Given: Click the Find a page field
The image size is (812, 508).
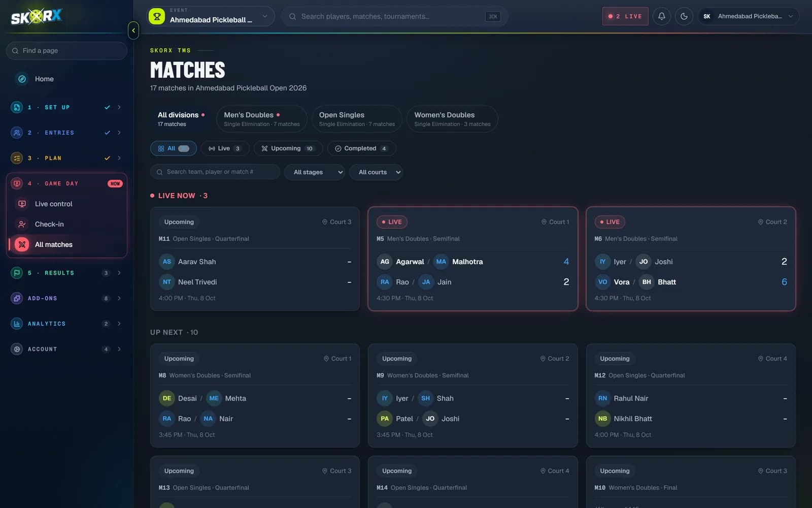Looking at the screenshot, I should pos(66,51).
